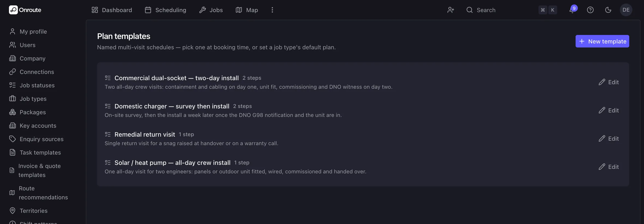The width and height of the screenshot is (644, 224).
Task: Edit the Domestic charger template
Action: (609, 110)
